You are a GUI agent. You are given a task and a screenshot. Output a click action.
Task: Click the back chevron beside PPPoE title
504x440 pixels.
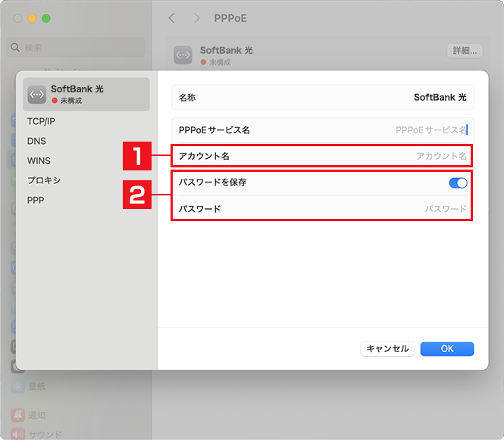(171, 17)
